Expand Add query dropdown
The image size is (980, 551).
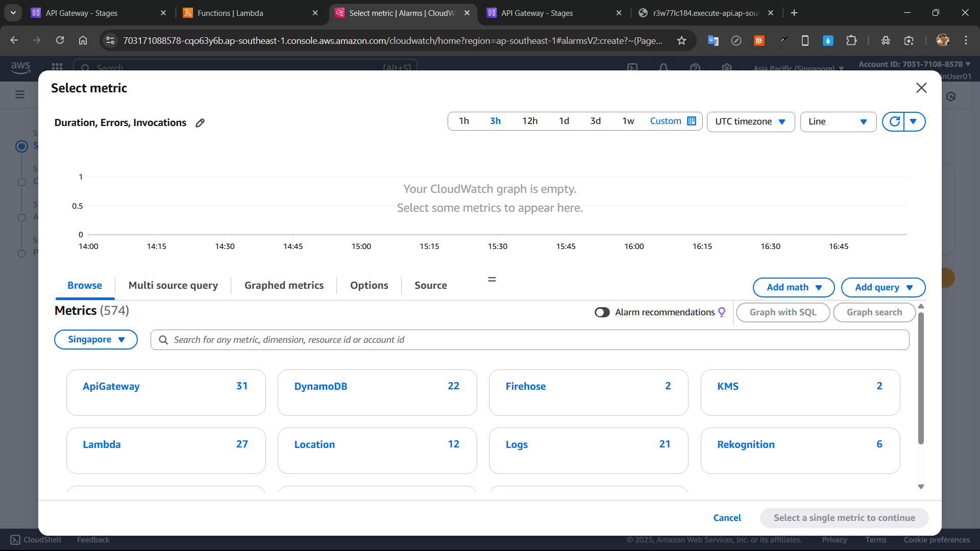pyautogui.click(x=883, y=287)
